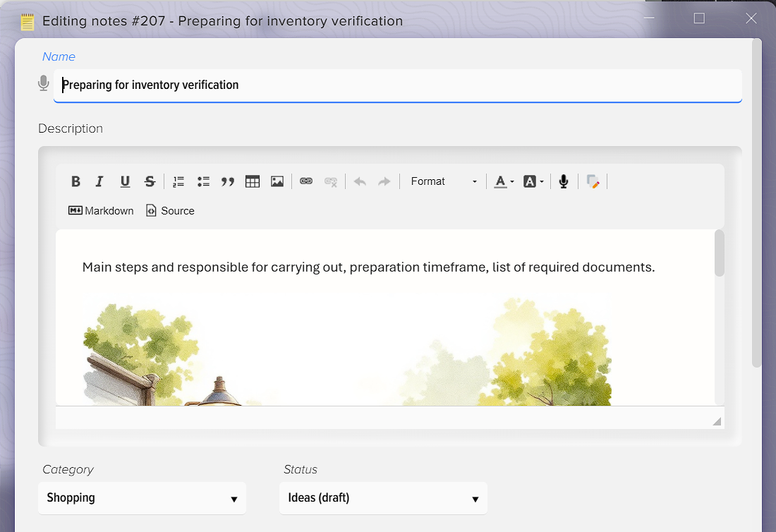Click the unlink icon
Viewport: 776px width, 532px height.
pos(331,181)
